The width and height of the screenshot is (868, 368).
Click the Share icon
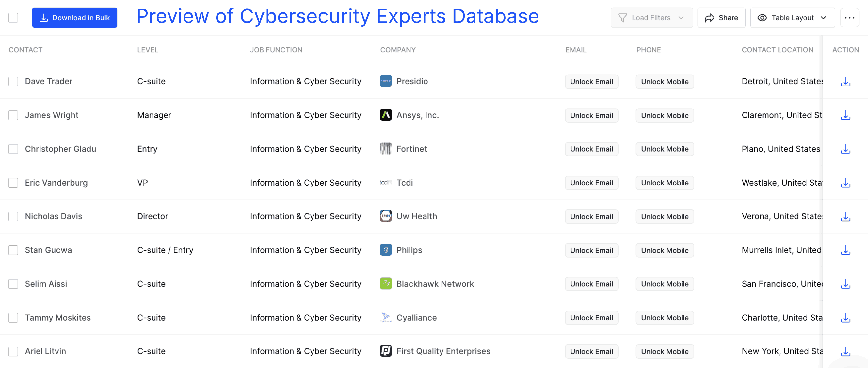[x=710, y=18]
